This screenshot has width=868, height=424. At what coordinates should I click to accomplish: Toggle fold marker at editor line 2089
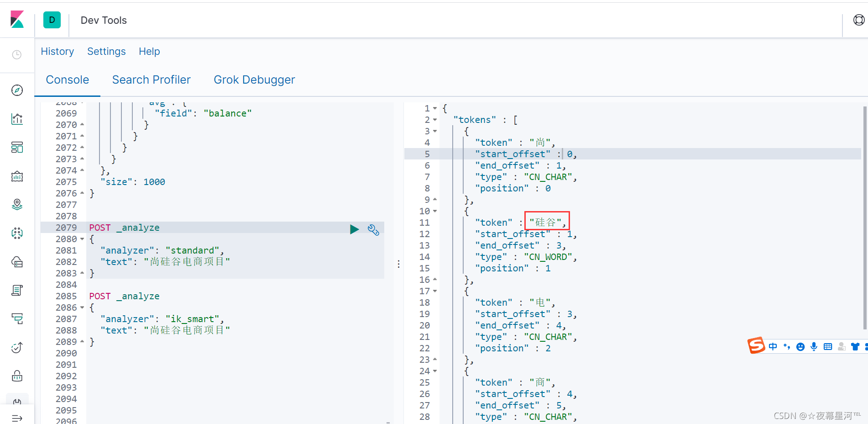click(82, 342)
